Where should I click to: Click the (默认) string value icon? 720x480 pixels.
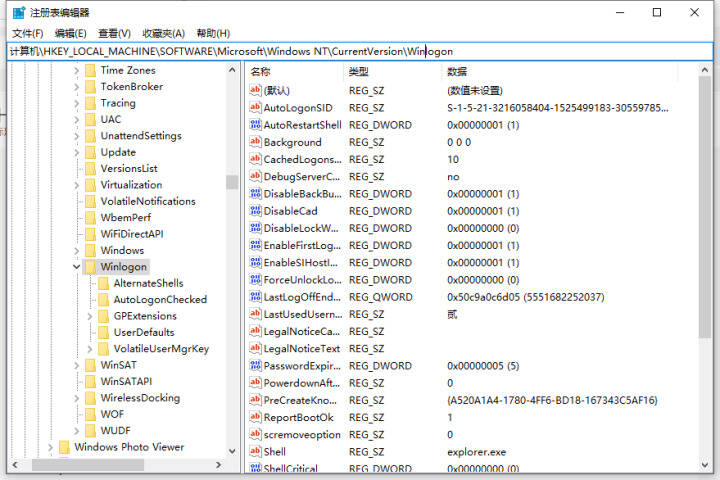tap(255, 90)
